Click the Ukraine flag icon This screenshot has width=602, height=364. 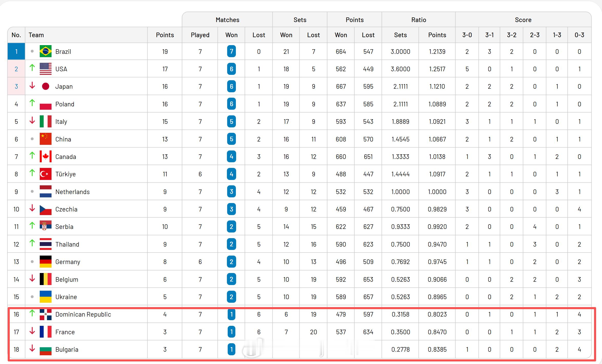pos(46,297)
